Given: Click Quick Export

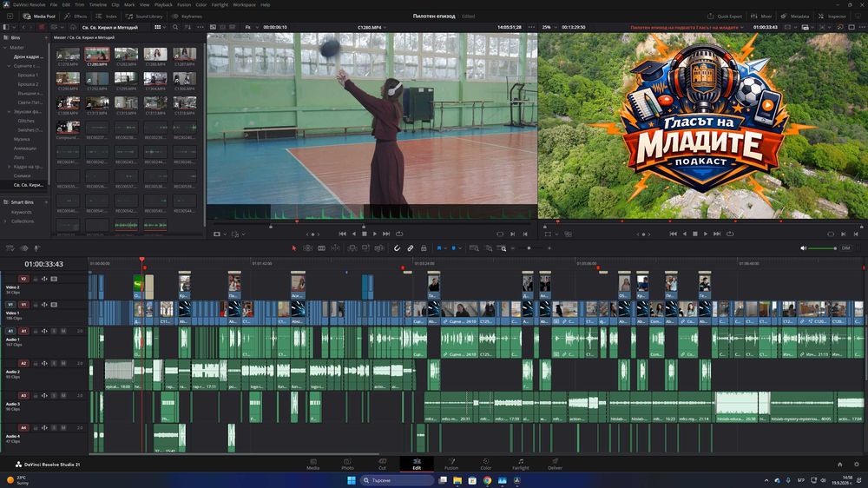Looking at the screenshot, I should click(x=725, y=16).
